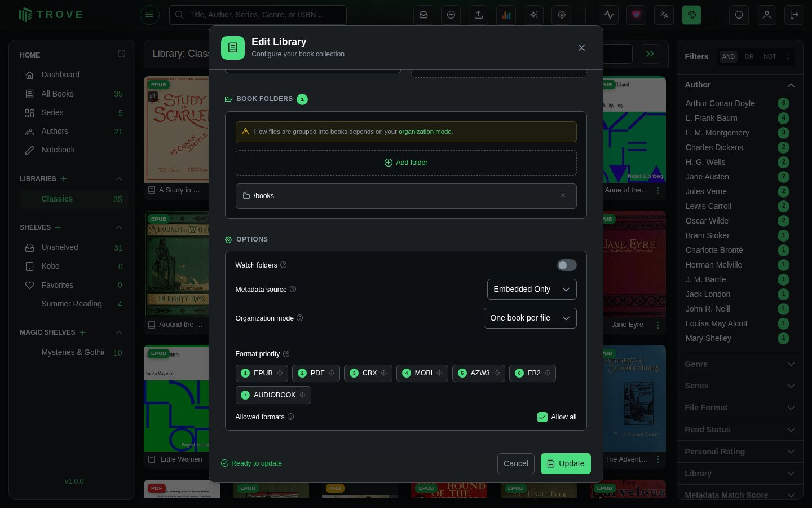Open the Organization mode dropdown

[530, 318]
